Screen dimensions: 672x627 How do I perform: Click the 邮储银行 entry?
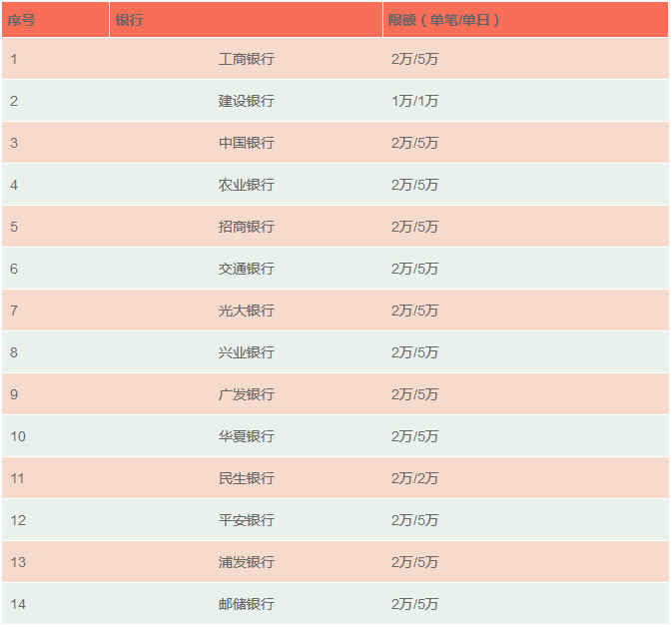point(246,604)
